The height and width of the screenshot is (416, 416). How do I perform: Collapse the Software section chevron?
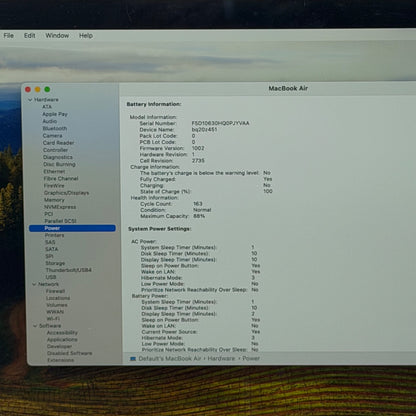35,326
